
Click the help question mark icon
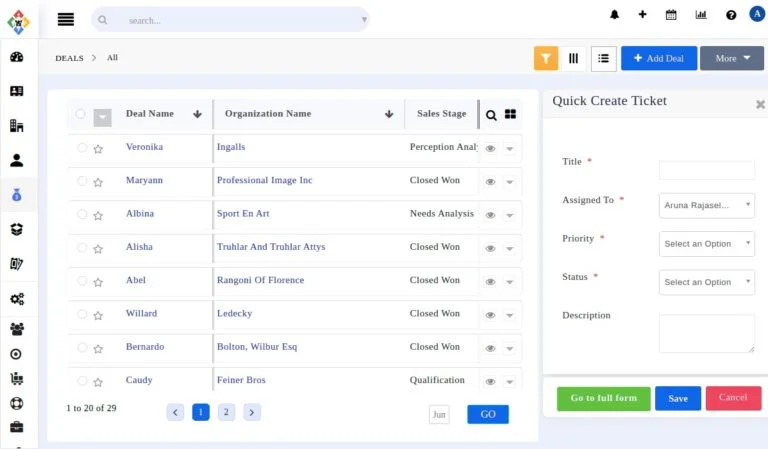tap(731, 15)
